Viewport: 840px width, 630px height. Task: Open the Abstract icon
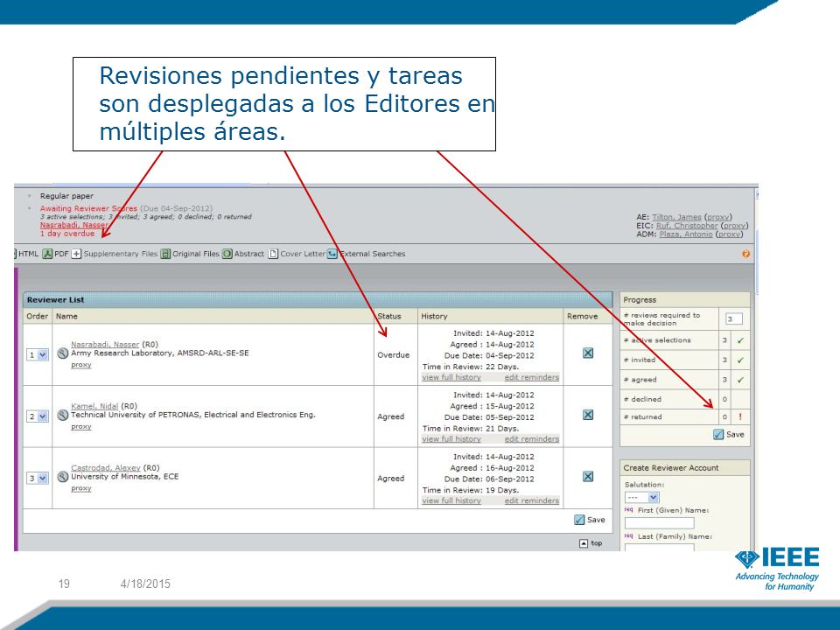tap(227, 254)
